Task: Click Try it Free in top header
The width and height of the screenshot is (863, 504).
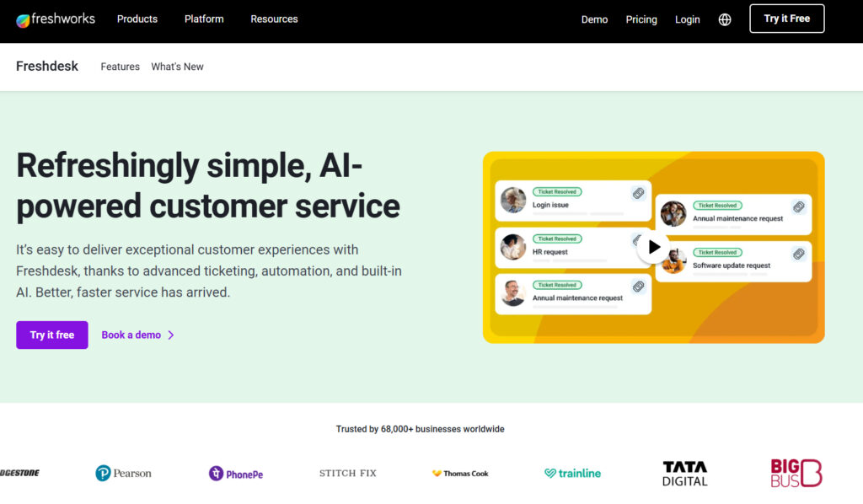Action: click(786, 19)
